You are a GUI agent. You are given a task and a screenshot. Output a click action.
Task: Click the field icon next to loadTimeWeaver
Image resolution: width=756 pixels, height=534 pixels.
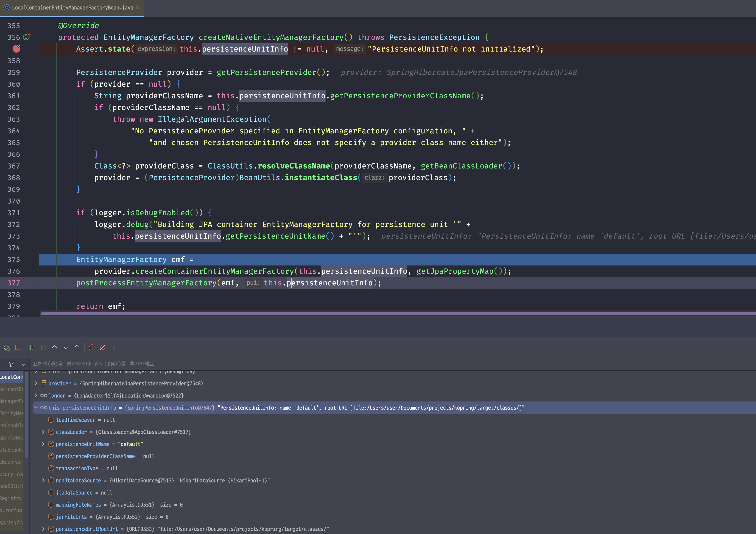tap(51, 420)
